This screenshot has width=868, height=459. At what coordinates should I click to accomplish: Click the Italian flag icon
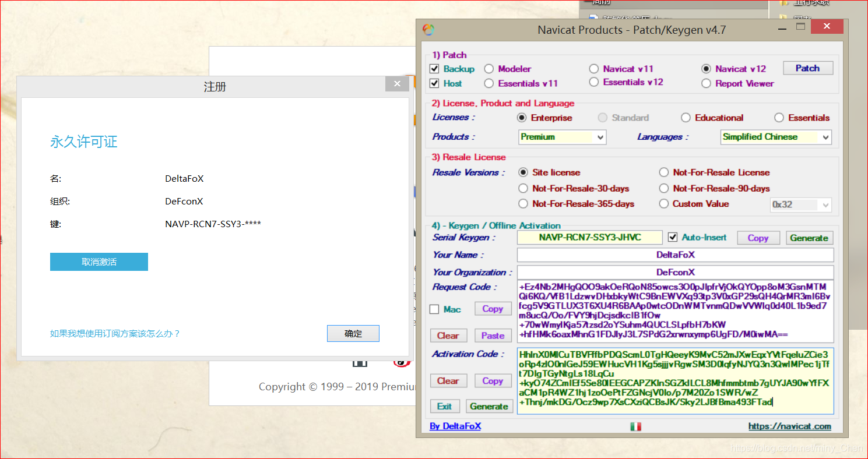[x=635, y=426]
